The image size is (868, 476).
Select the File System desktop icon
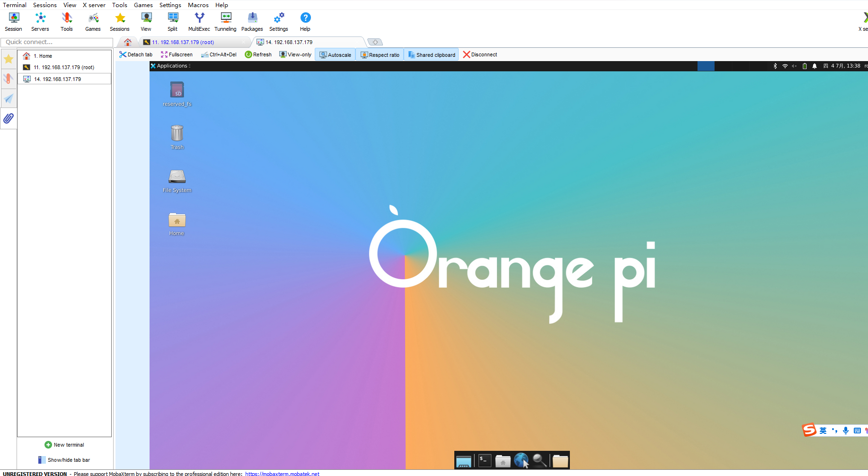tap(177, 180)
